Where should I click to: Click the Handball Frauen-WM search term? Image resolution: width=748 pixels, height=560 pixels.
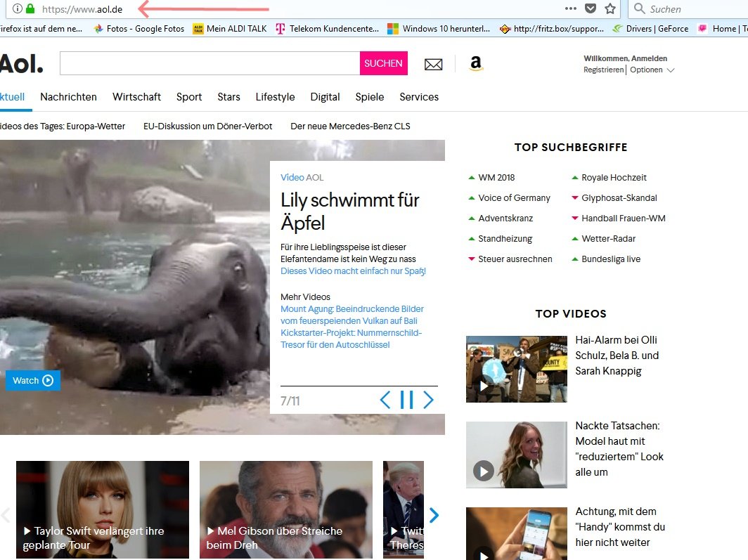pyautogui.click(x=624, y=219)
